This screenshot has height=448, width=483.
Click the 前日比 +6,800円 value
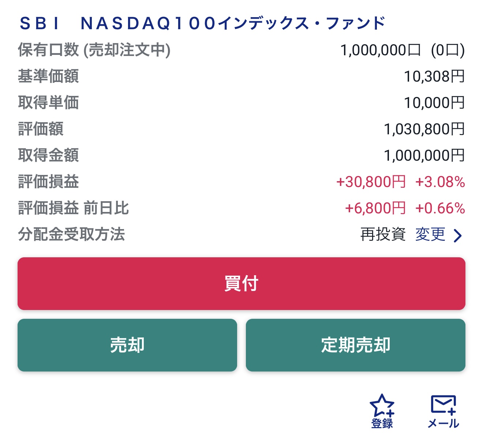375,208
